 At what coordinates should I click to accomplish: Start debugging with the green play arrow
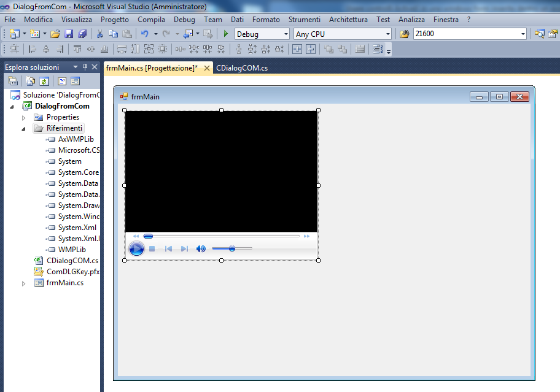pos(226,34)
